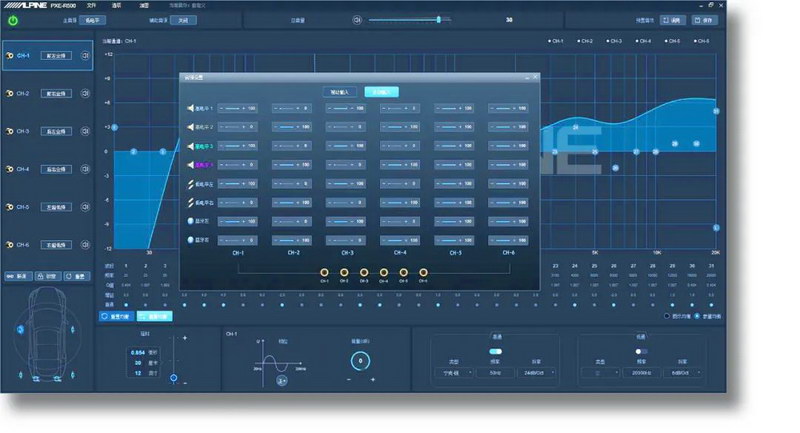
Task: Open the CH-1 speaker type dropdown
Action: tap(56, 56)
